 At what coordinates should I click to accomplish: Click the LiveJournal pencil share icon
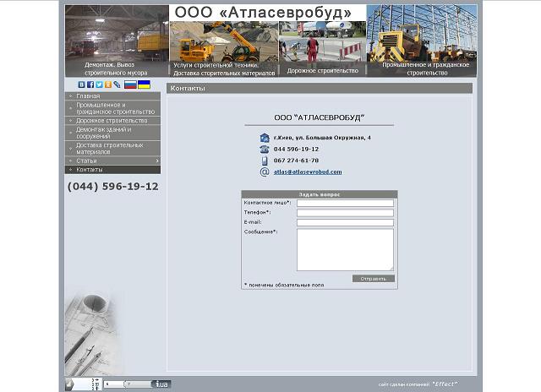pyautogui.click(x=117, y=84)
